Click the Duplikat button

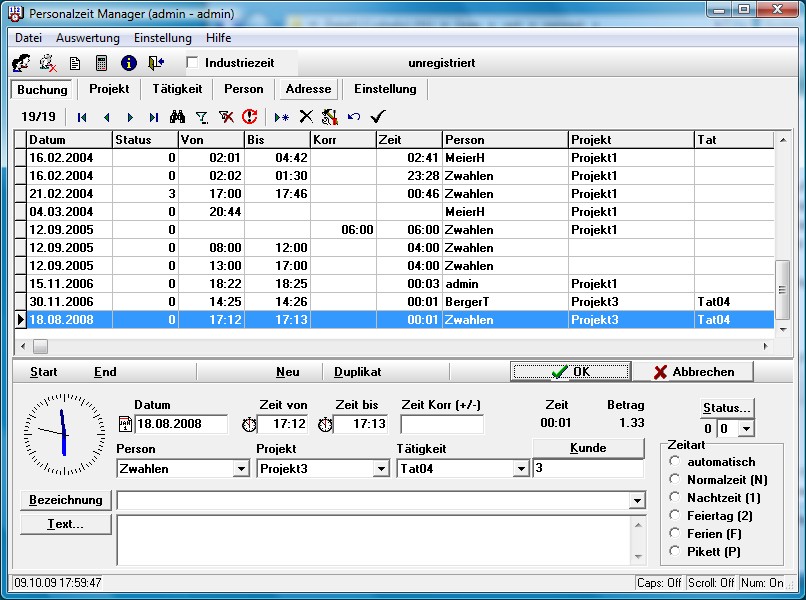[x=358, y=372]
